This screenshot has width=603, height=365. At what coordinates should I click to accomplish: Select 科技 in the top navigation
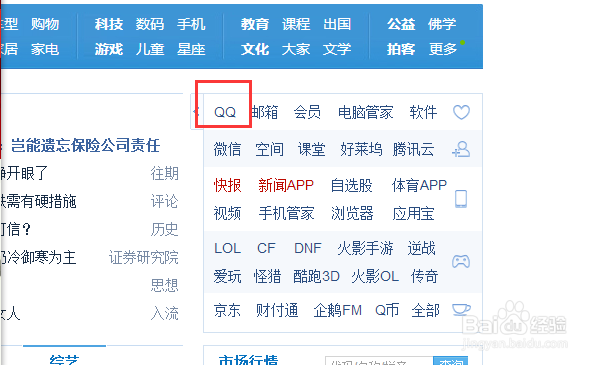109,24
